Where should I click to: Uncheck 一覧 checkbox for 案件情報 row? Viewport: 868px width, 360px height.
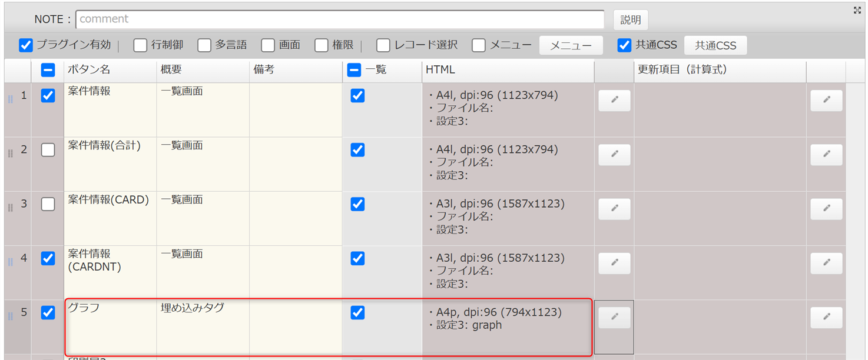click(357, 95)
